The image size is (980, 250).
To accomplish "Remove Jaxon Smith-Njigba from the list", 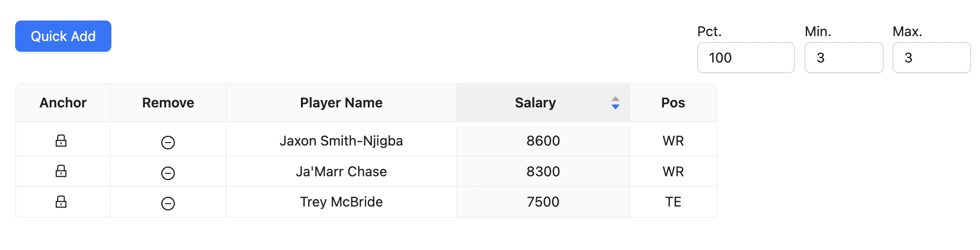I will pos(168,142).
